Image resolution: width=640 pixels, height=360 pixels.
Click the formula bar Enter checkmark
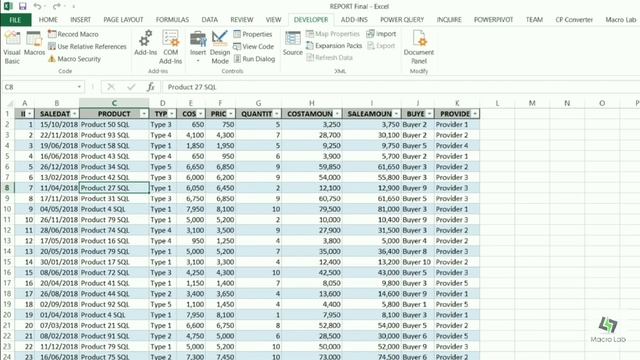click(x=131, y=87)
